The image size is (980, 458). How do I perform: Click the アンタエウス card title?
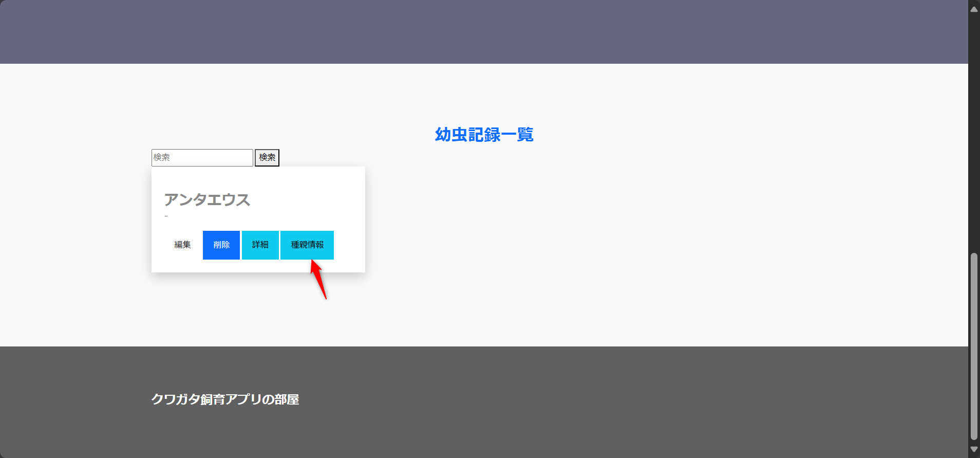click(x=207, y=199)
